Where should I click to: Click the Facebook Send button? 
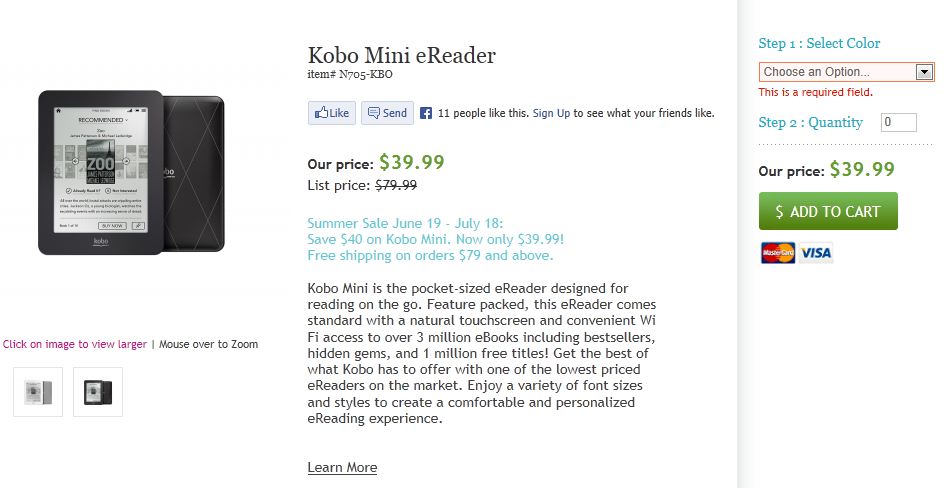386,113
